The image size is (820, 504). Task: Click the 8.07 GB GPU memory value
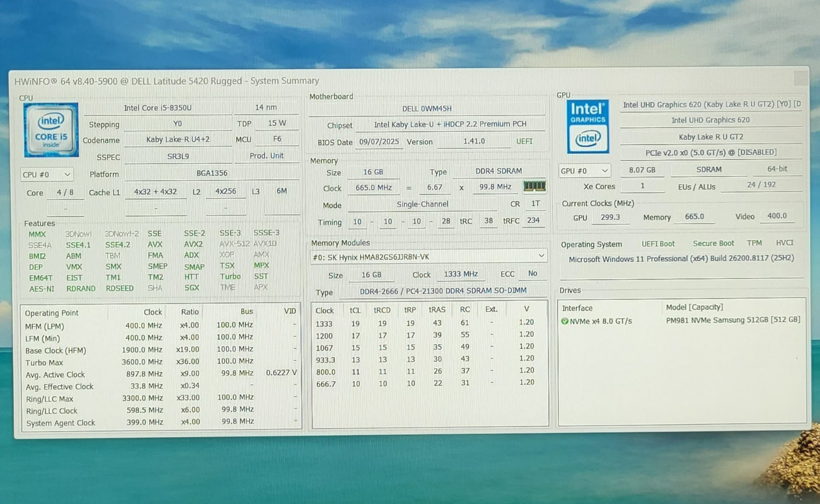tap(642, 170)
